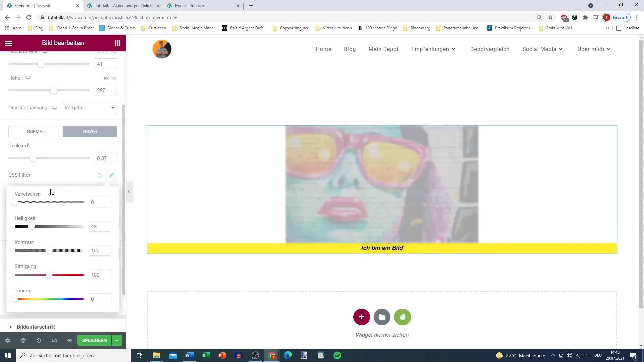Image resolution: width=644 pixels, height=362 pixels.
Task: Click the site logo avatar
Action: [162, 49]
